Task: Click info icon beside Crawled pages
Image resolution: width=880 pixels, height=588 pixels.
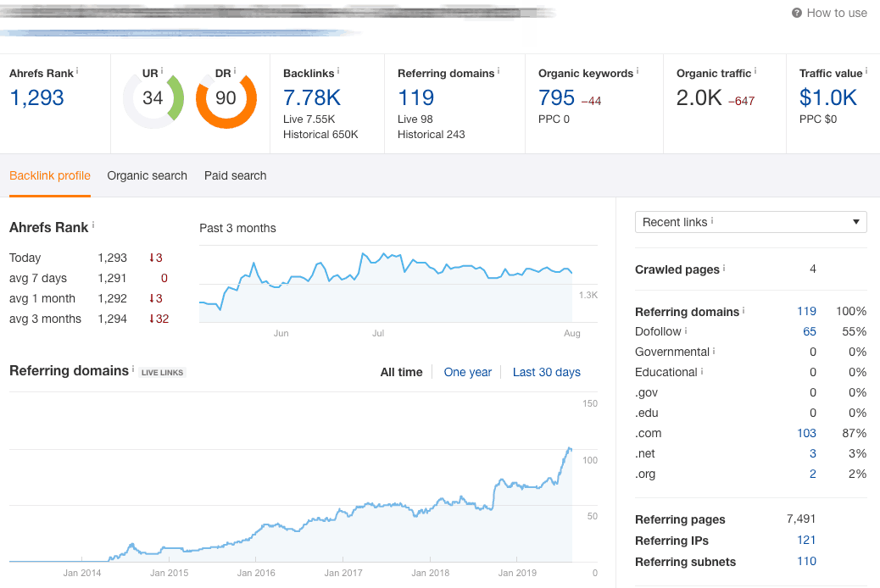Action: (724, 268)
